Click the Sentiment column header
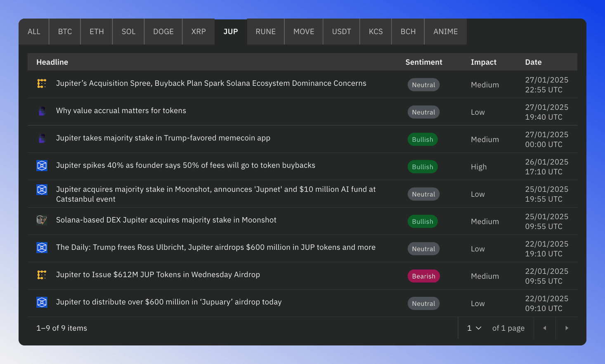The width and height of the screenshot is (605, 364). click(424, 62)
